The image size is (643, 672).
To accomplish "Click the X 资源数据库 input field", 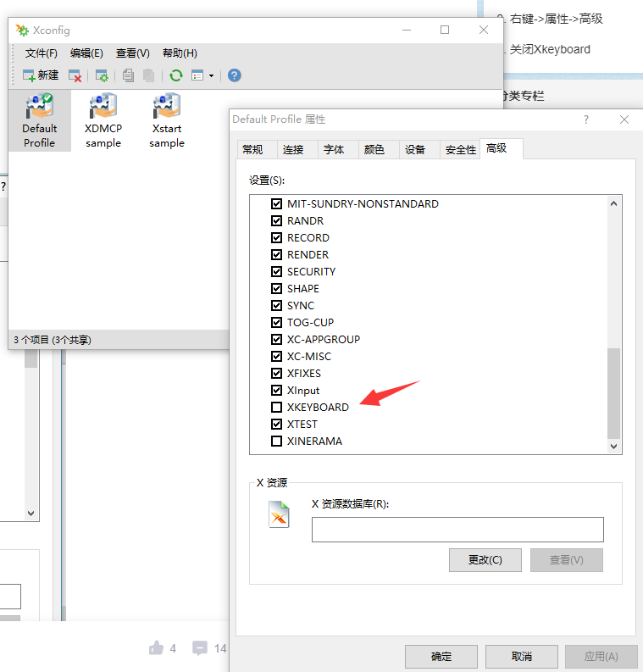I will [x=457, y=530].
